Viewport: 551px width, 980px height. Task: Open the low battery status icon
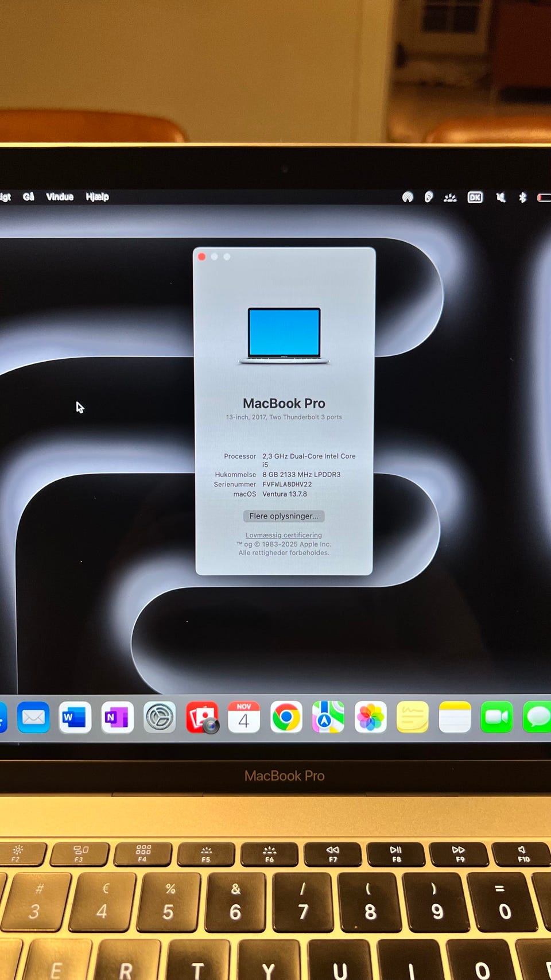544,197
